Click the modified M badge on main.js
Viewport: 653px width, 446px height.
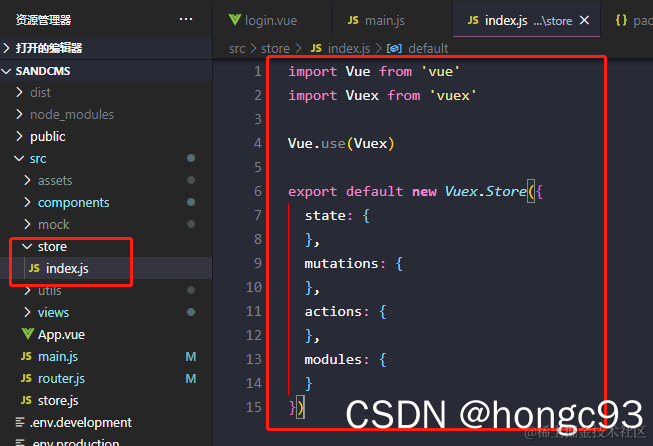pyautogui.click(x=191, y=356)
